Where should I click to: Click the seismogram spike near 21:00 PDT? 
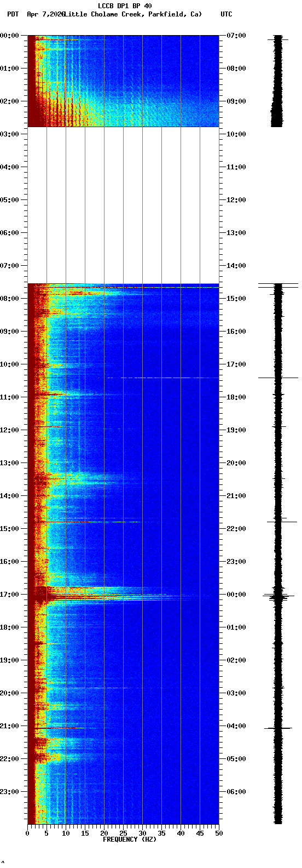click(278, 728)
